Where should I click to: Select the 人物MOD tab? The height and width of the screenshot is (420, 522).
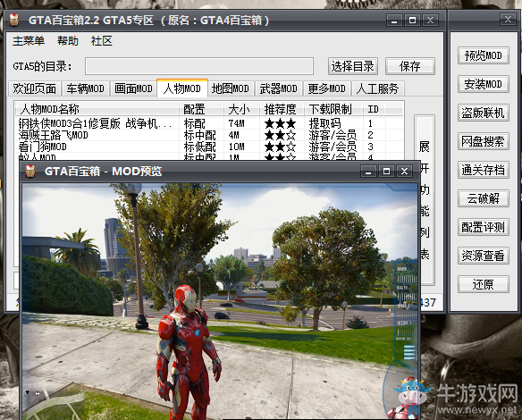[x=182, y=88]
